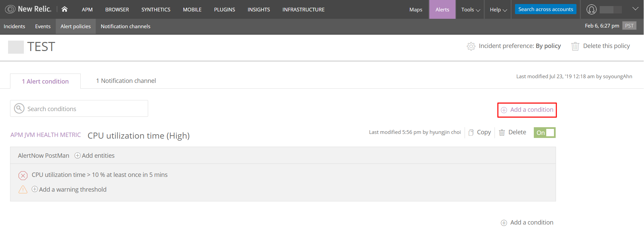644x243 pixels.
Task: Click the yellow warning triangle icon
Action: coord(23,190)
